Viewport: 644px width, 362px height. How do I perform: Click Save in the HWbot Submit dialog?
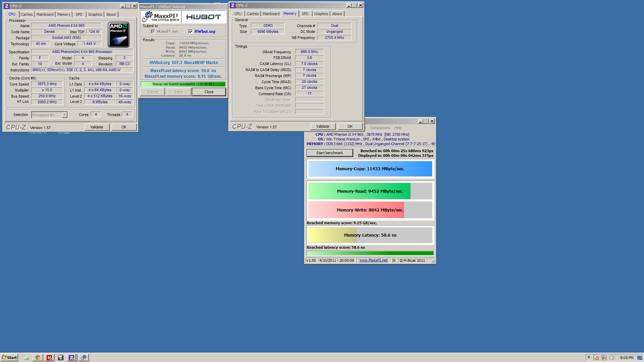coord(179,92)
